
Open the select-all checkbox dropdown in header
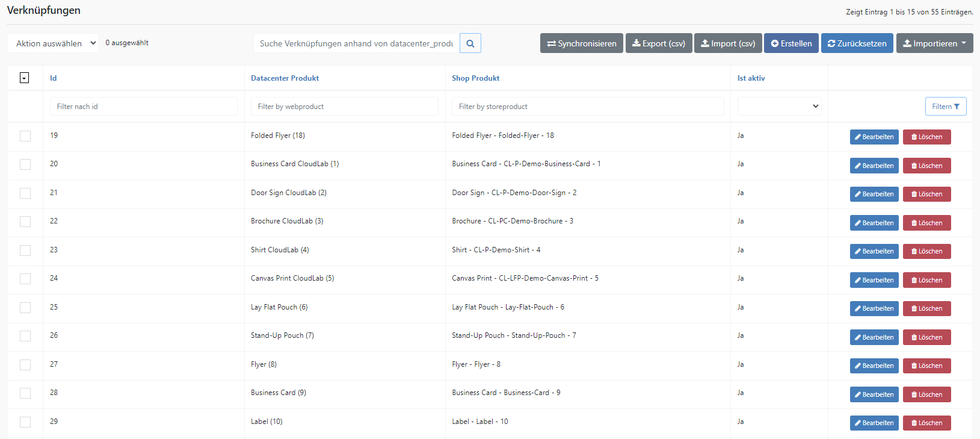[x=24, y=78]
